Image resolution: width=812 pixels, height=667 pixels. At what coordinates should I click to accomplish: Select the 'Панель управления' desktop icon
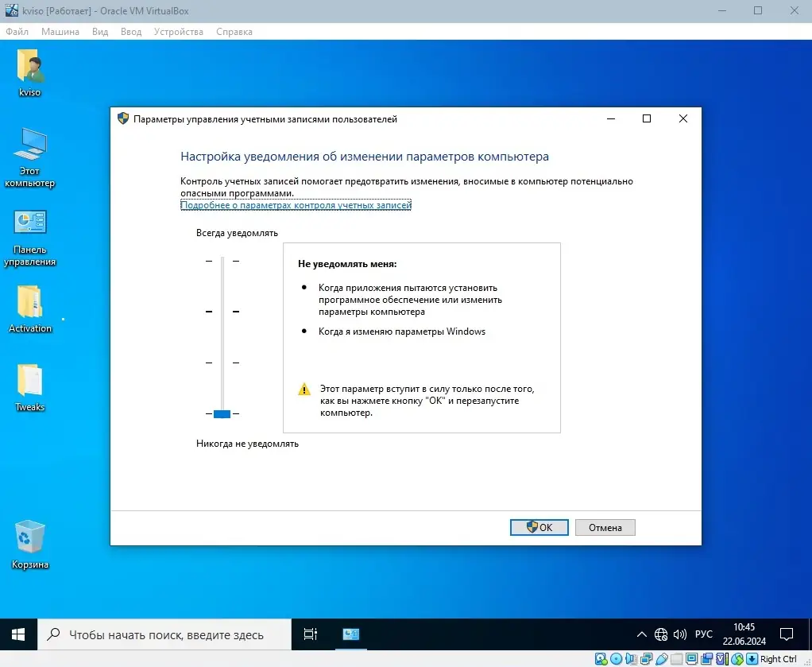(29, 238)
